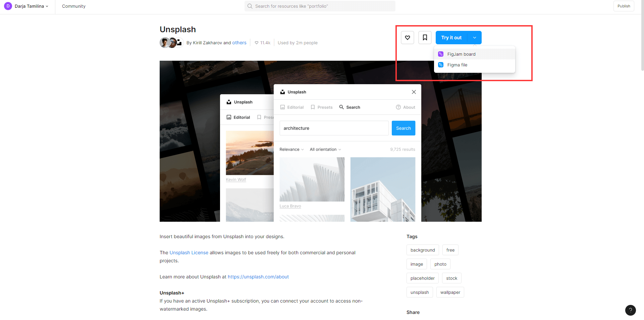Click 'Used by 2m people' text

tap(298, 43)
